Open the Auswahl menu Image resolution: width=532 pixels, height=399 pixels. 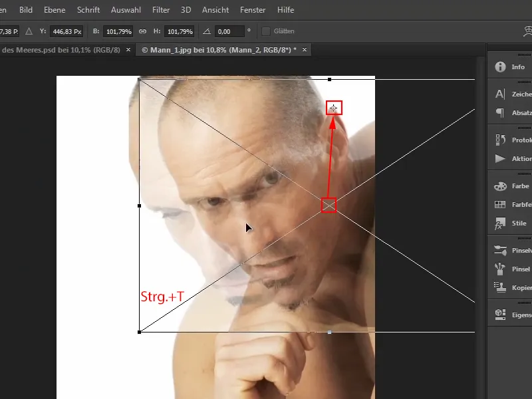(x=126, y=10)
